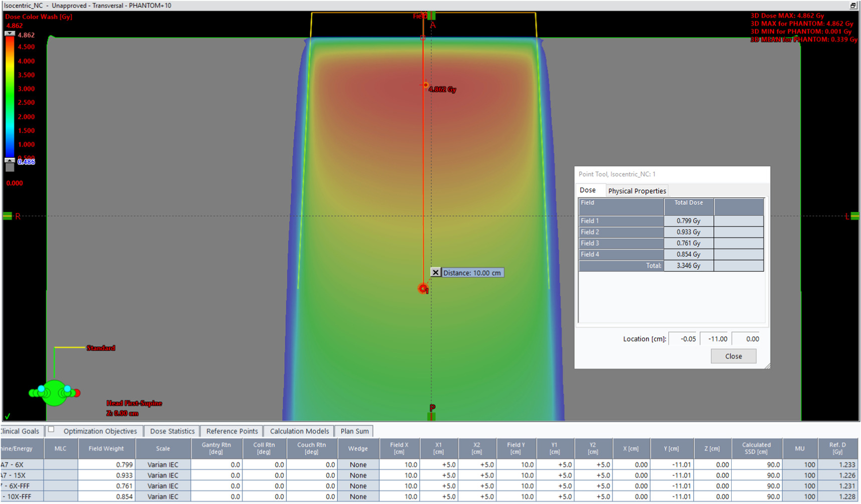The height and width of the screenshot is (504, 861).
Task: Dismiss the Distance 10.00 cm measurement label
Action: (435, 272)
